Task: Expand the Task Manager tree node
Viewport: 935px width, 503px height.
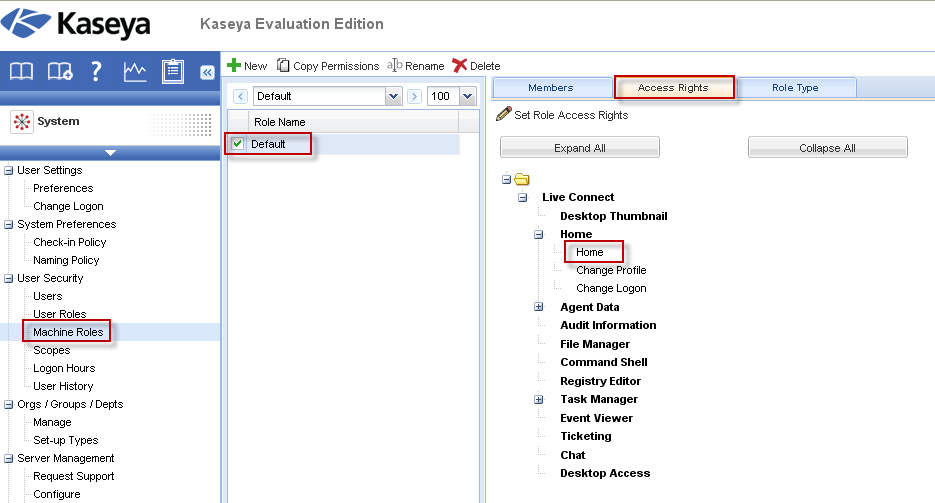Action: (x=538, y=399)
